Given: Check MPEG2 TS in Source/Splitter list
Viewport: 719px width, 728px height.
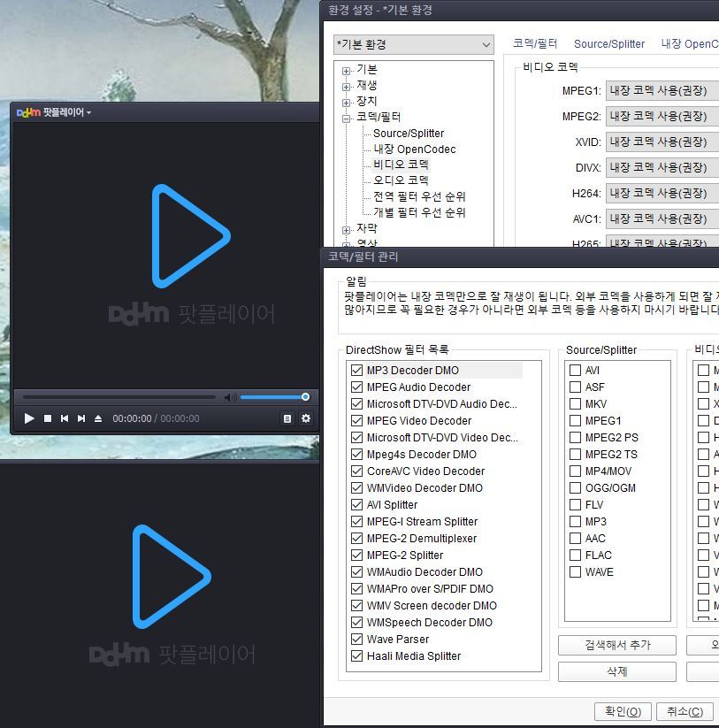Looking at the screenshot, I should (575, 454).
